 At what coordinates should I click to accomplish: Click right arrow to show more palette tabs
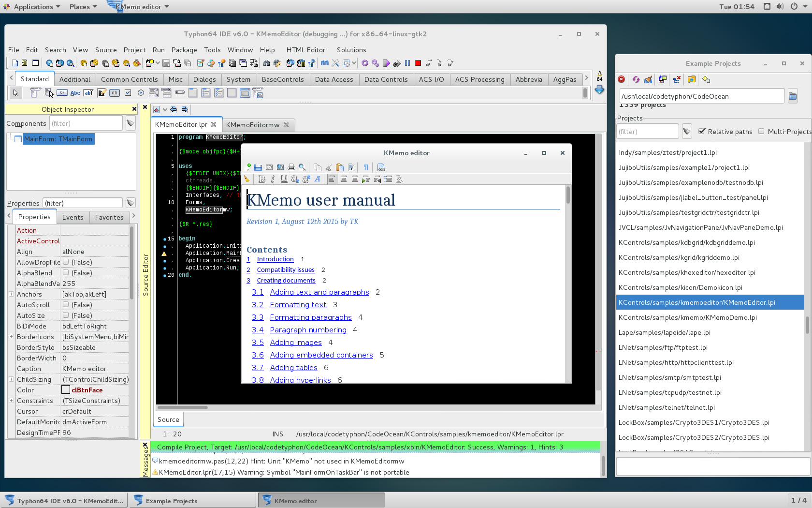(x=587, y=78)
